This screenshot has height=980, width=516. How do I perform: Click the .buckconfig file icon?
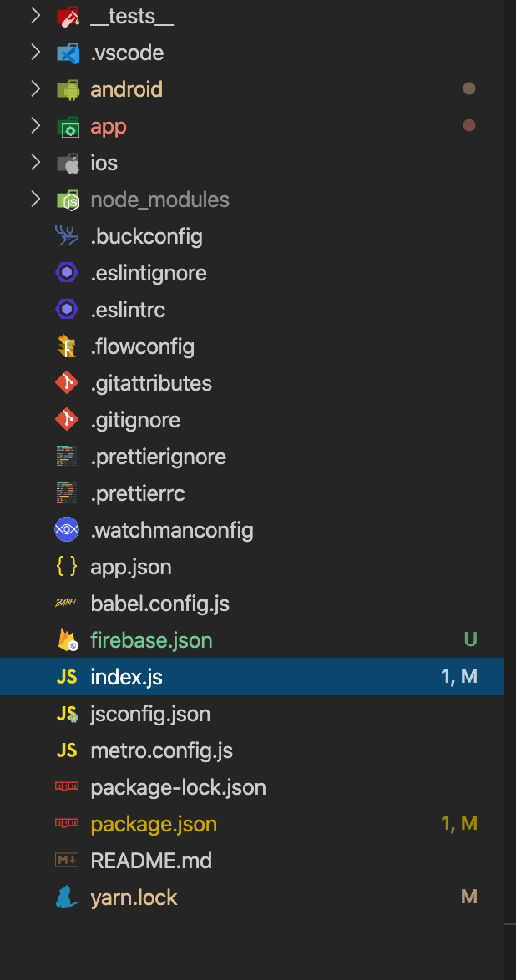click(x=67, y=236)
